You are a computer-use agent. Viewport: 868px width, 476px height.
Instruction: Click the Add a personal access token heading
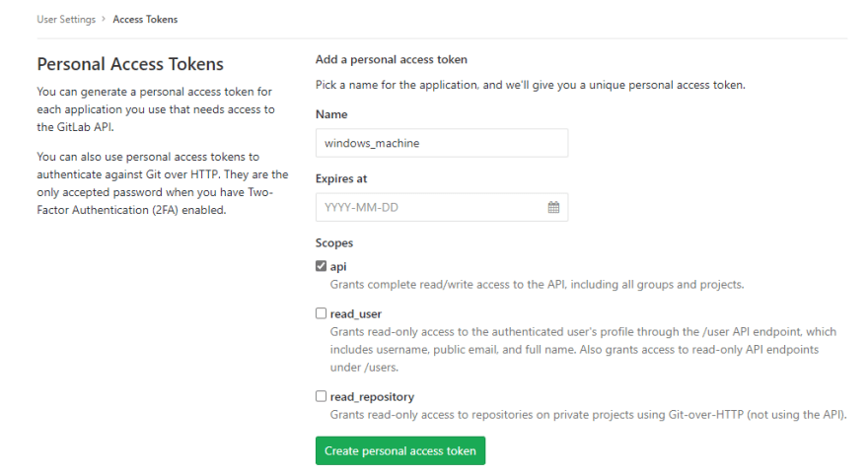point(392,60)
